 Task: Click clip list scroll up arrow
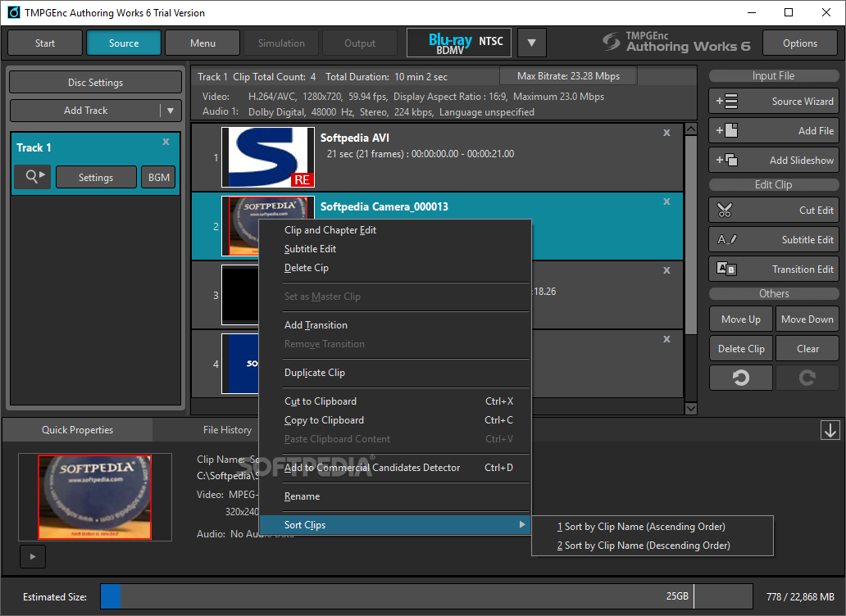click(x=690, y=129)
